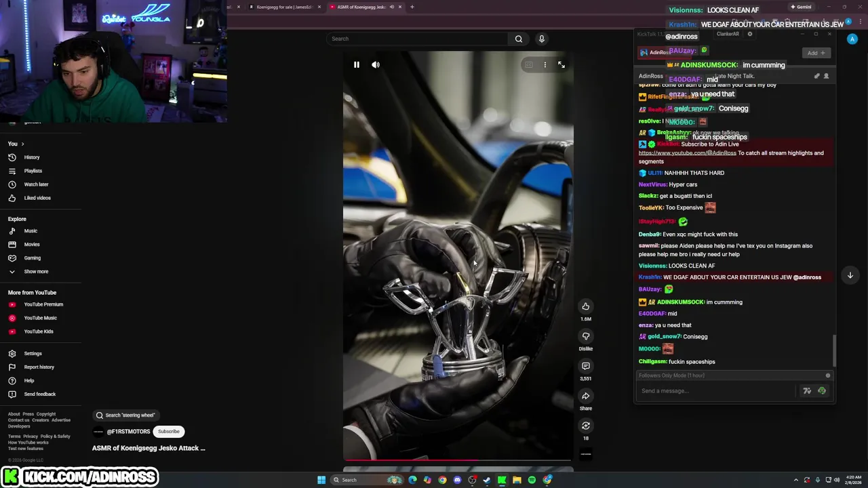Click the ASMR of Koenigsegg Jesko Attack title
Screen dimensions: 868x488
point(149,448)
